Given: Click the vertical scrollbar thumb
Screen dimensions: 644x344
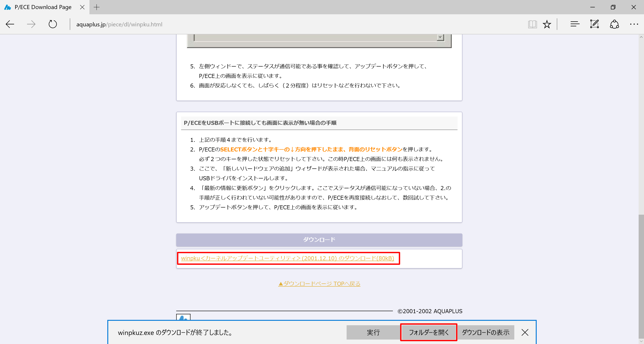Looking at the screenshot, I should [x=641, y=276].
